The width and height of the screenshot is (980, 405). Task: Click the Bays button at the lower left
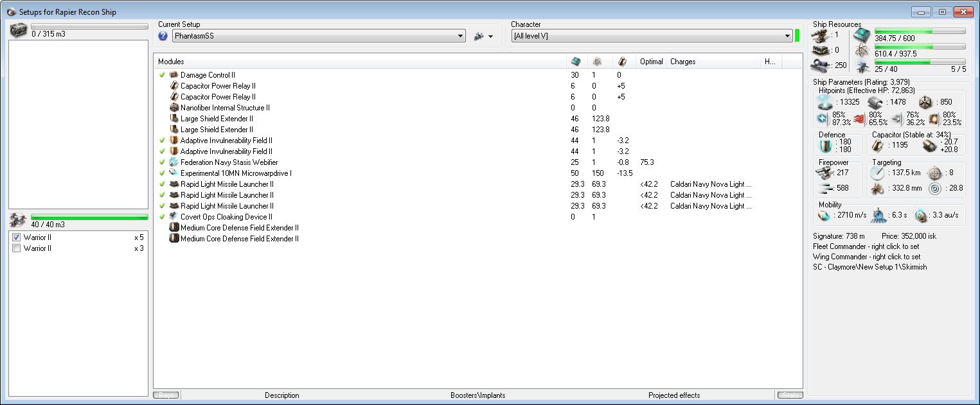[x=166, y=395]
